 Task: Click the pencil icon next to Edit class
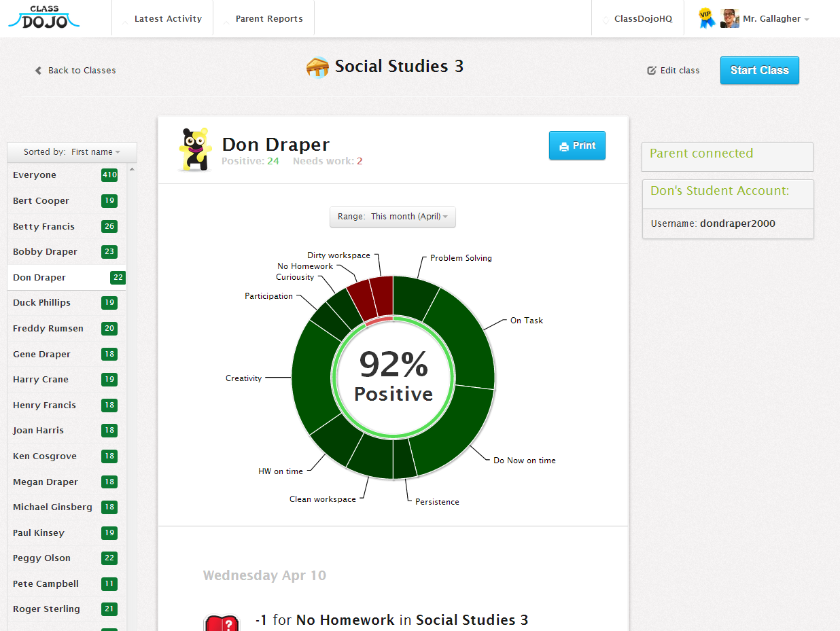pyautogui.click(x=651, y=71)
